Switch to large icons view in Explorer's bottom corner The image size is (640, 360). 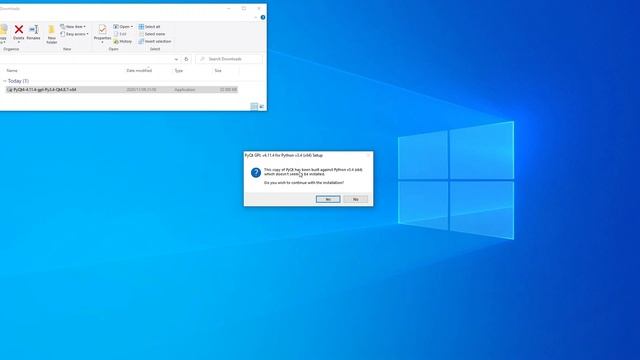[x=262, y=107]
